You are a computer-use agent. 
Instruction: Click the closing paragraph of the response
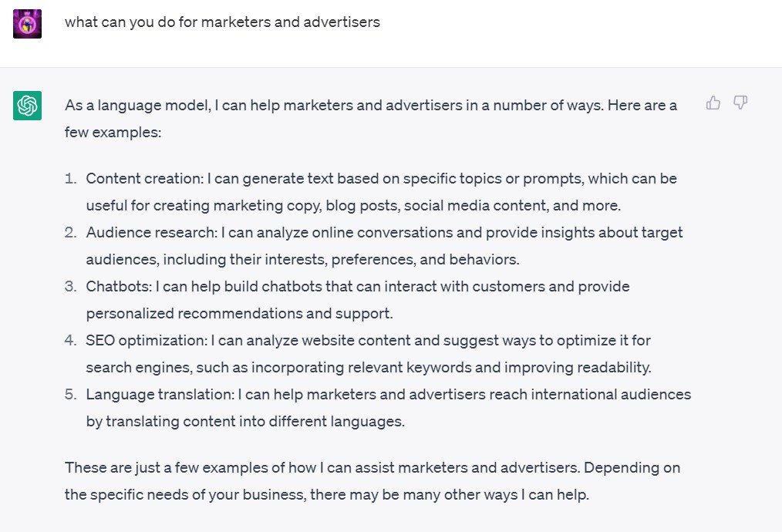371,481
